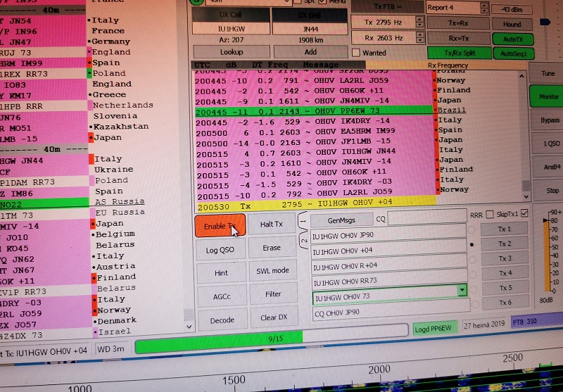Toggle Hound mode
This screenshot has width=563, height=392.
[x=512, y=25]
